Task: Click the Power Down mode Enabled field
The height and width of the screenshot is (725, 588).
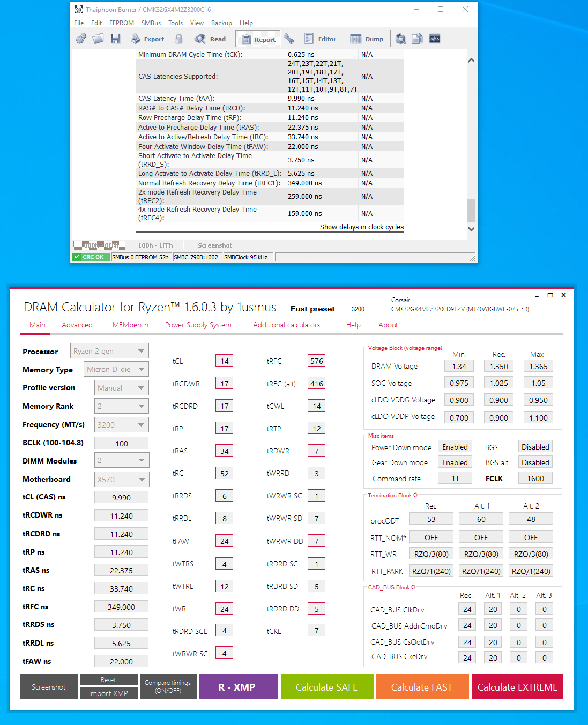Action: pos(455,447)
